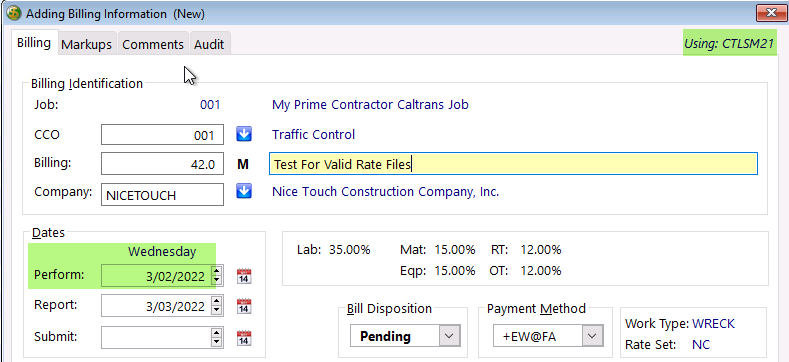Open calendar picker for Submit date
Screen dimensions: 789x362
coord(244,337)
